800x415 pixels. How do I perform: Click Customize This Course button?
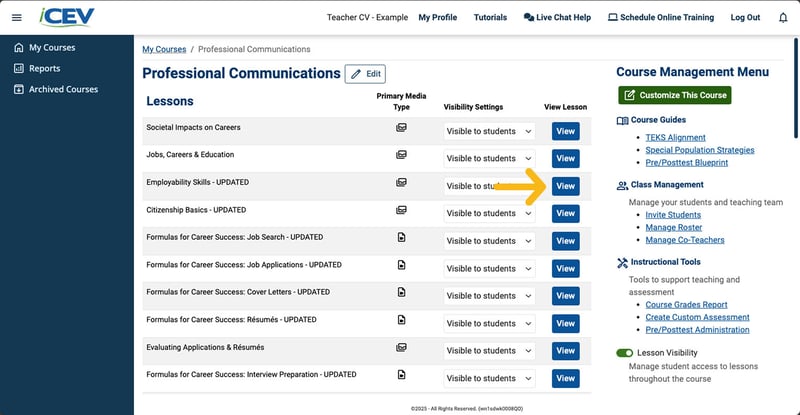674,95
